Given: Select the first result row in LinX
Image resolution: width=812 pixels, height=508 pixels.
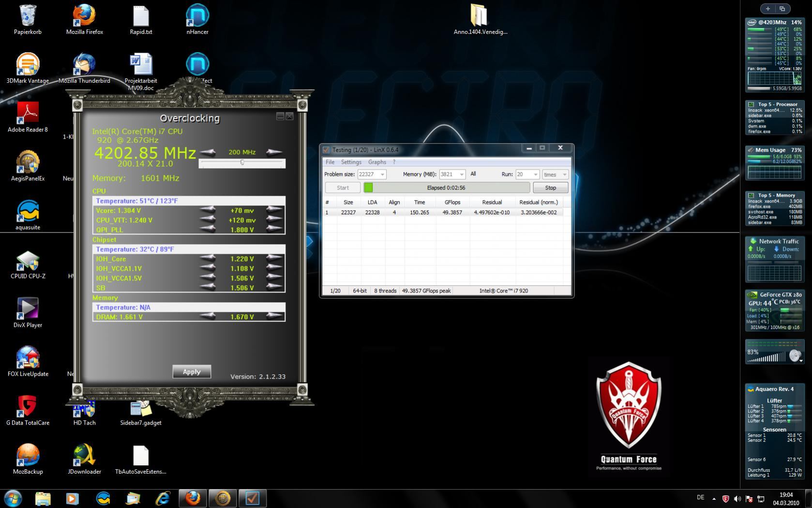Looking at the screenshot, I should click(x=443, y=212).
